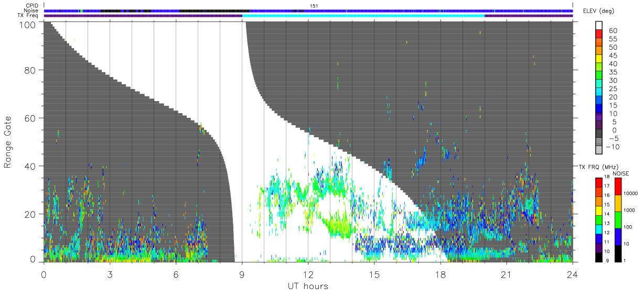Click the purple TX Freq segment after 20 UT
644x297 pixels.
click(x=529, y=16)
